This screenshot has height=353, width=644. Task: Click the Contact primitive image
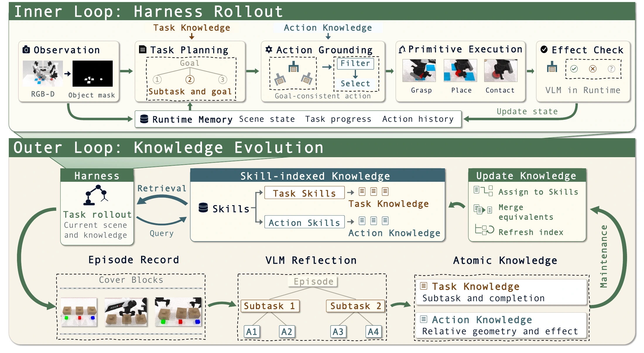click(x=501, y=71)
